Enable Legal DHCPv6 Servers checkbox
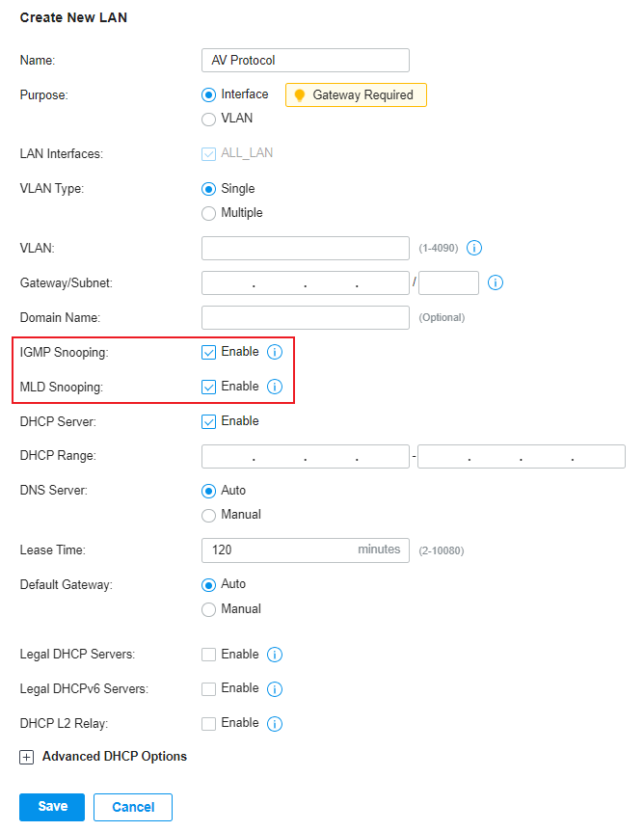 tap(209, 689)
